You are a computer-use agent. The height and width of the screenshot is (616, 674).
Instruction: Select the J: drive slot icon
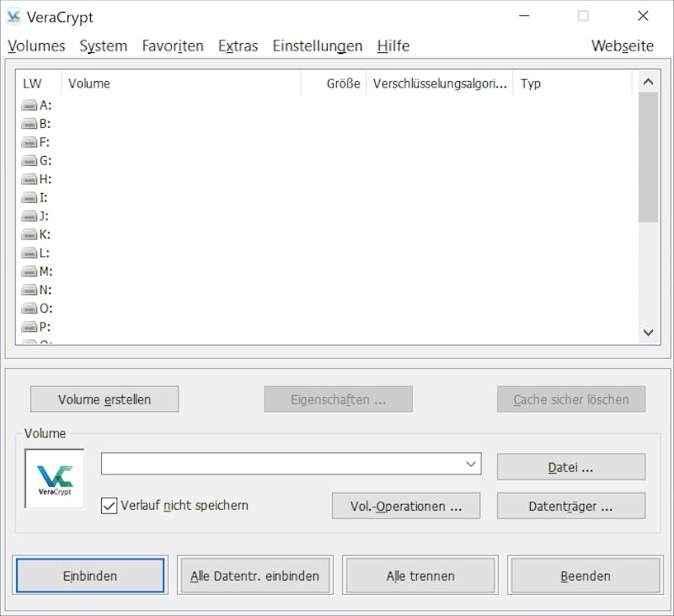pyautogui.click(x=29, y=217)
